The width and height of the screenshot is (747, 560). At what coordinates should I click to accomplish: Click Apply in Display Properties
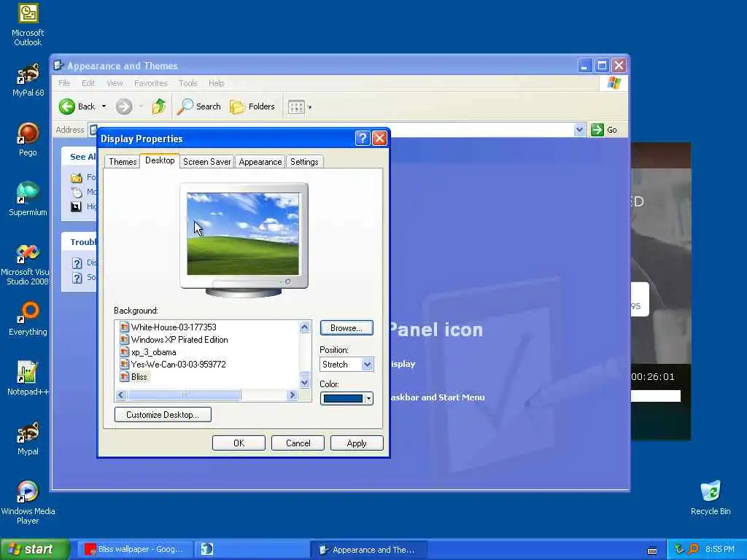point(357,443)
